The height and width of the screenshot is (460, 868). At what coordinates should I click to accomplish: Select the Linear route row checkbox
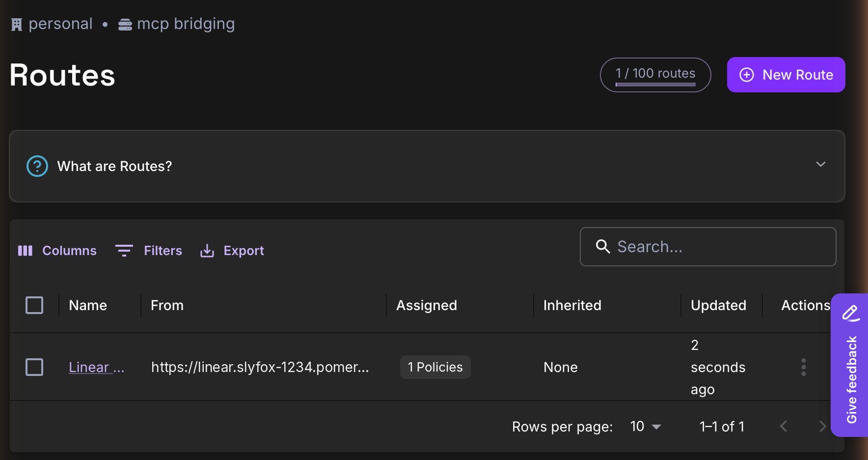pos(34,367)
